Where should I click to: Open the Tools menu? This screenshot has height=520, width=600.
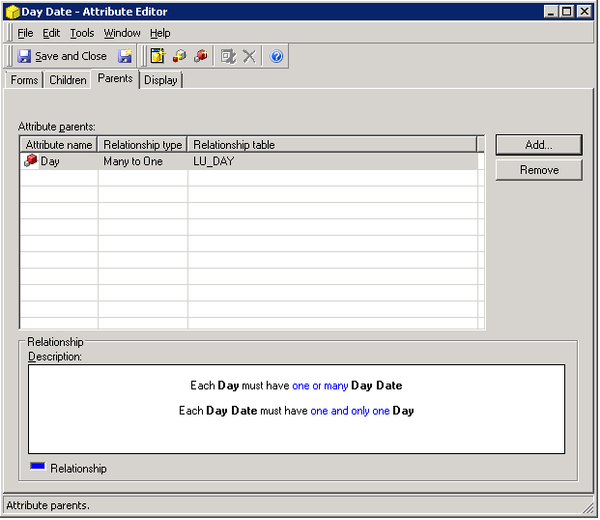pyautogui.click(x=82, y=33)
